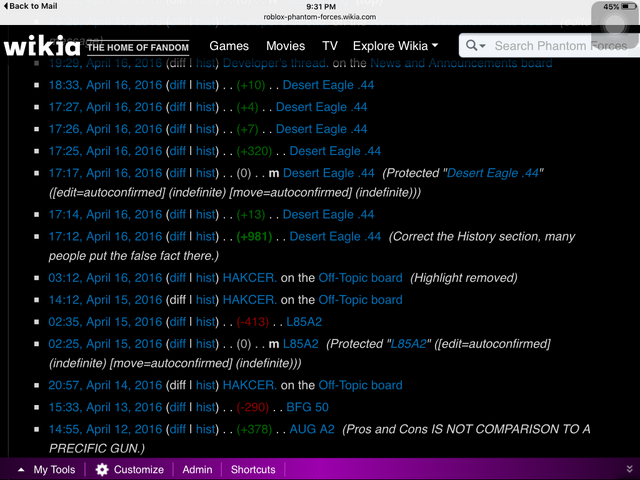The image size is (640, 480).
Task: Open Developer's thread. link
Action: [276, 63]
